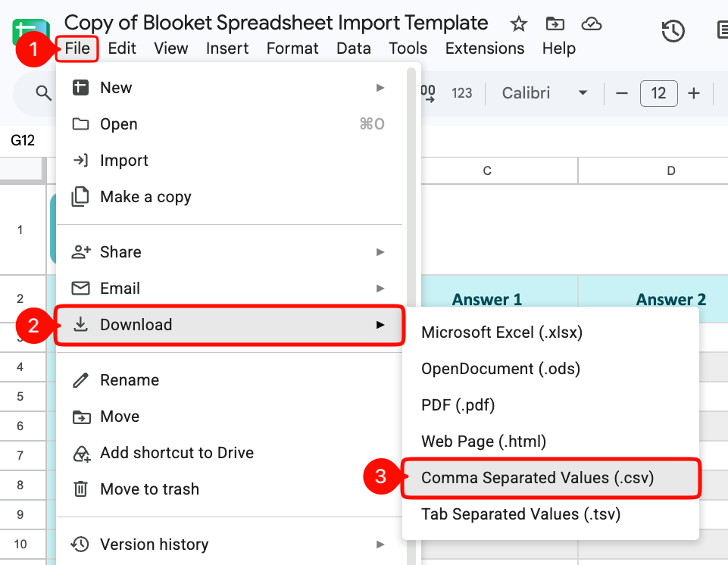This screenshot has width=728, height=565.
Task: Click the document title text
Action: pyautogui.click(x=276, y=23)
